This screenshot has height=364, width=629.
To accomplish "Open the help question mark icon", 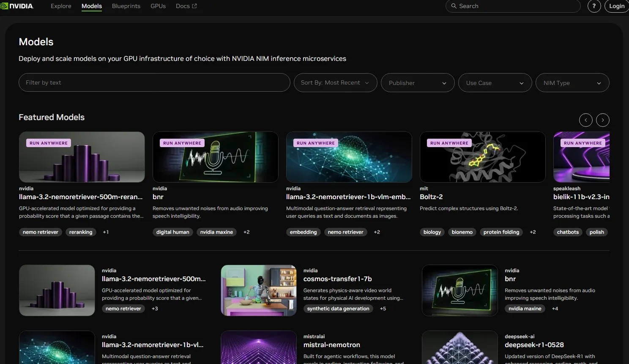I will (x=594, y=6).
